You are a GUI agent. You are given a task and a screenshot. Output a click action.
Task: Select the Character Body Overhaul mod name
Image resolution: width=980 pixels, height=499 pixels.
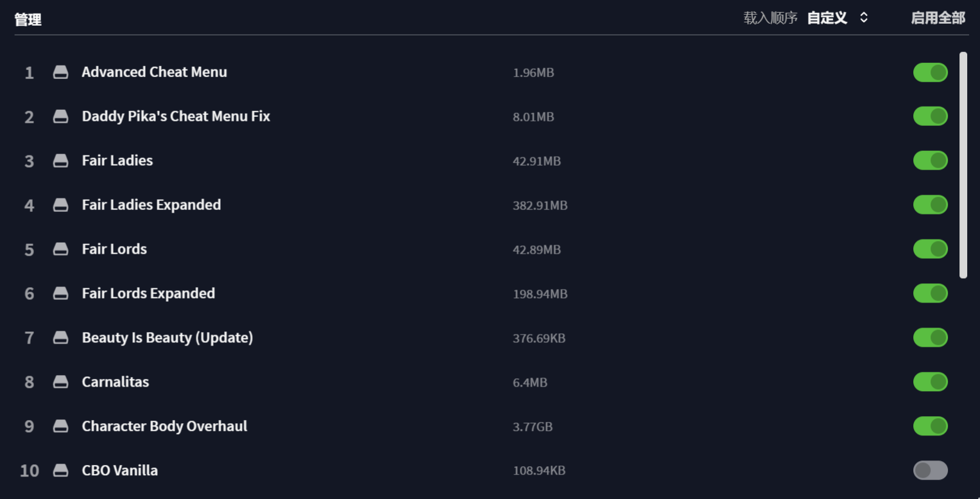(x=164, y=426)
